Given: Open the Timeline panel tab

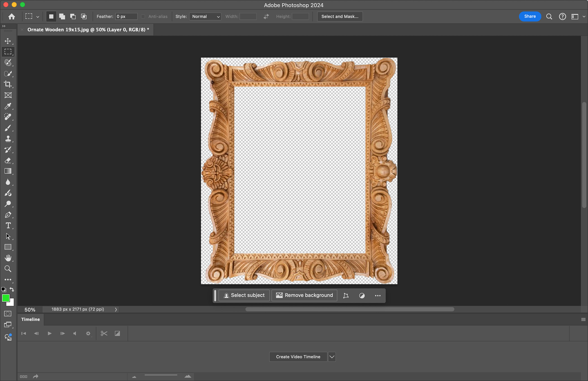Looking at the screenshot, I should (x=30, y=319).
